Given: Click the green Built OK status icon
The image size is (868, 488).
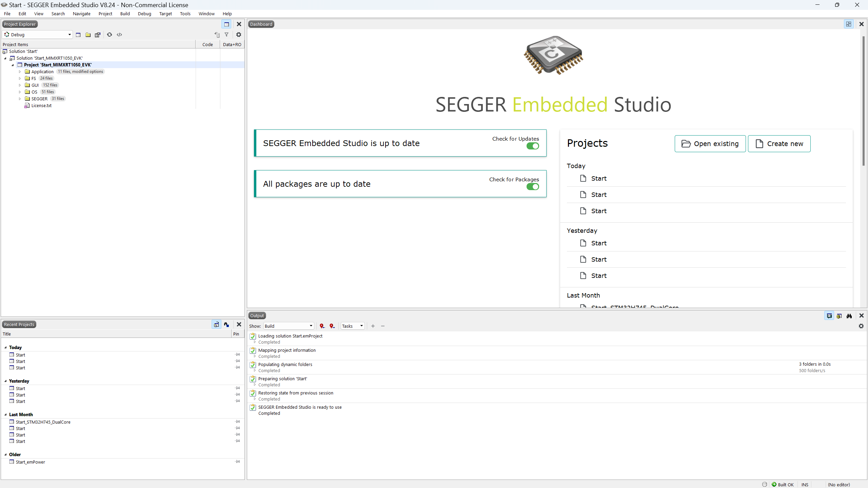Looking at the screenshot, I should [x=774, y=484].
